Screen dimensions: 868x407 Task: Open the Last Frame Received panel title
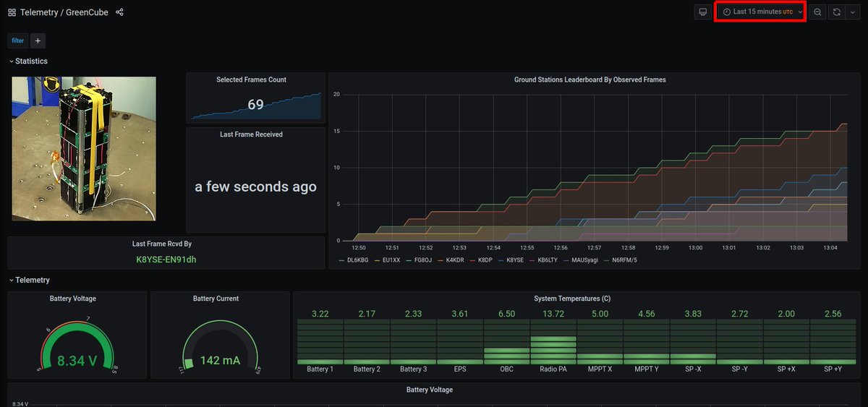point(252,134)
